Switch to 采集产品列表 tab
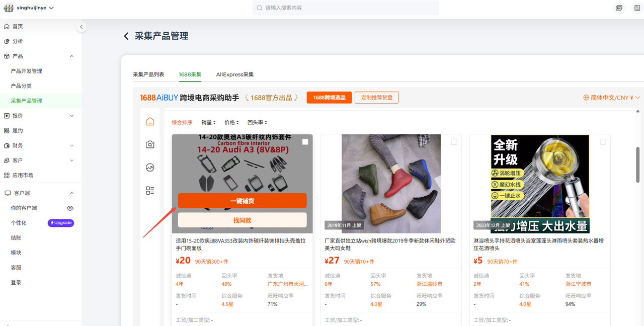Screen dimensions: 644x326 click(148, 74)
